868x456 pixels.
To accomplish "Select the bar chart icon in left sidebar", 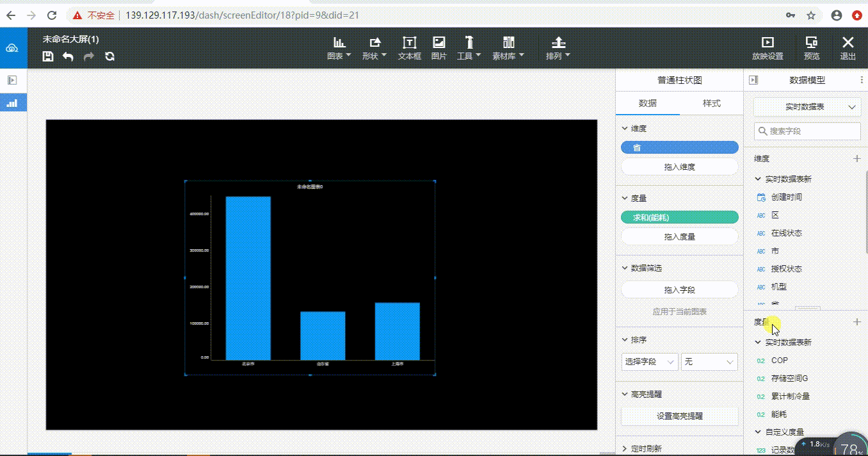I will click(12, 102).
